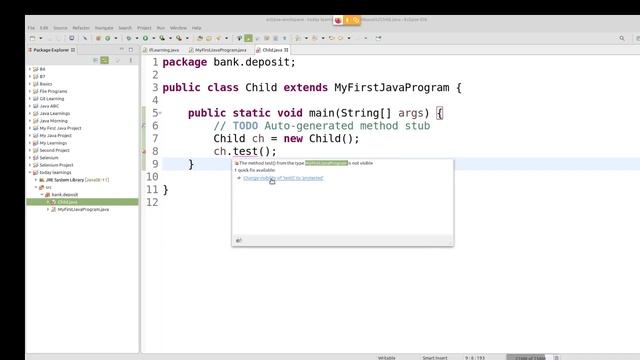The height and width of the screenshot is (360, 640).
Task: Close the Child.java editor tab
Action: 286,50
